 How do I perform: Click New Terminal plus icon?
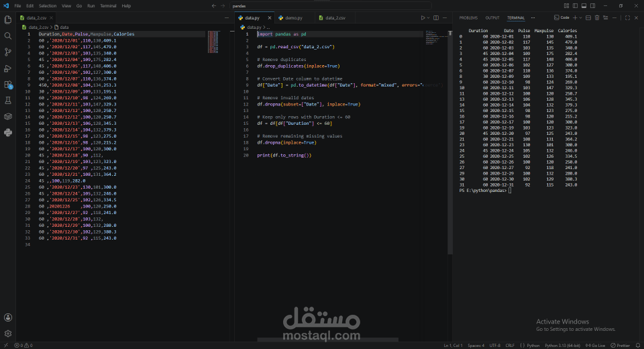(575, 17)
